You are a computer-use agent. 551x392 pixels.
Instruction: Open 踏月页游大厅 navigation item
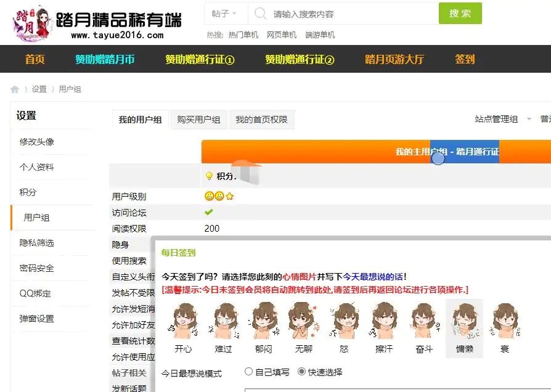(394, 59)
